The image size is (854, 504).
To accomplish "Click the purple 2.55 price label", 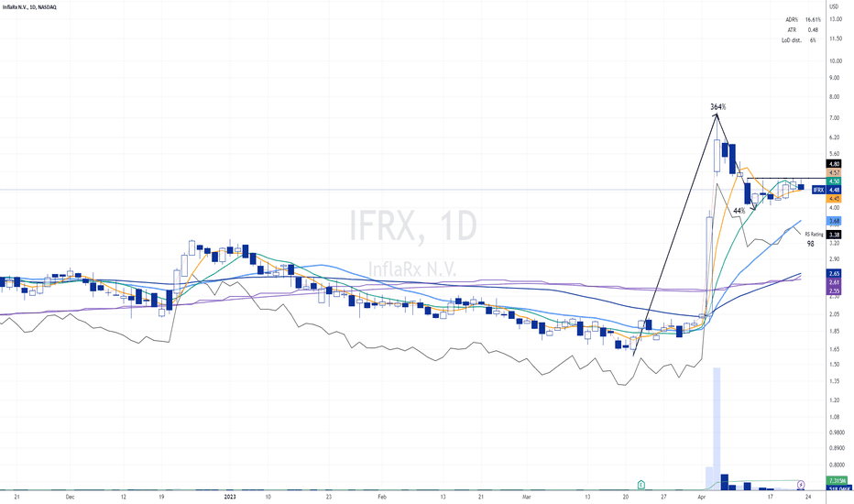I will click(834, 291).
